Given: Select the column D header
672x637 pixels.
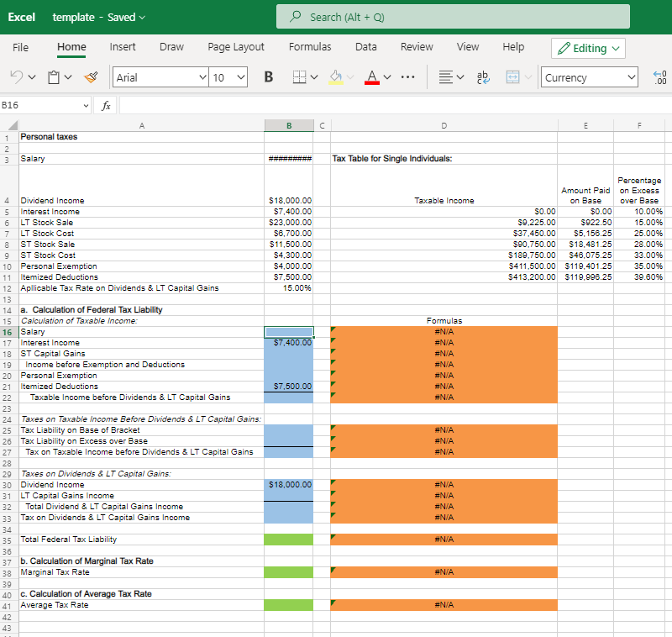Looking at the screenshot, I should (444, 125).
